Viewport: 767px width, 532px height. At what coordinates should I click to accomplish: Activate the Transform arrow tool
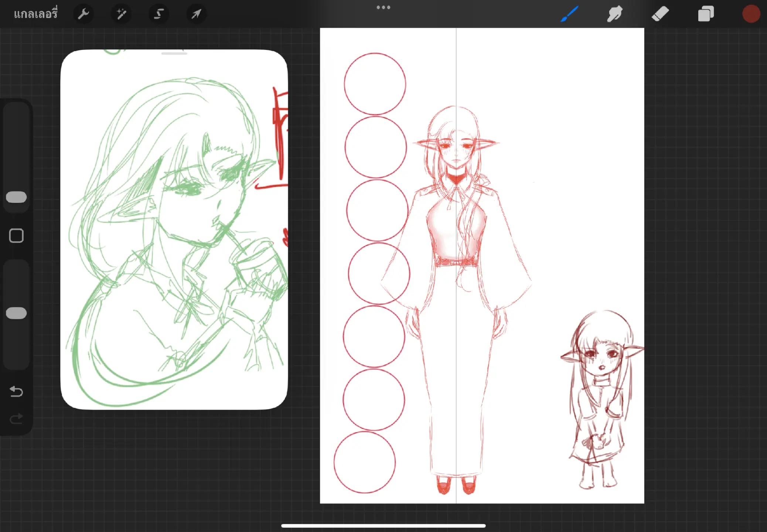(196, 14)
